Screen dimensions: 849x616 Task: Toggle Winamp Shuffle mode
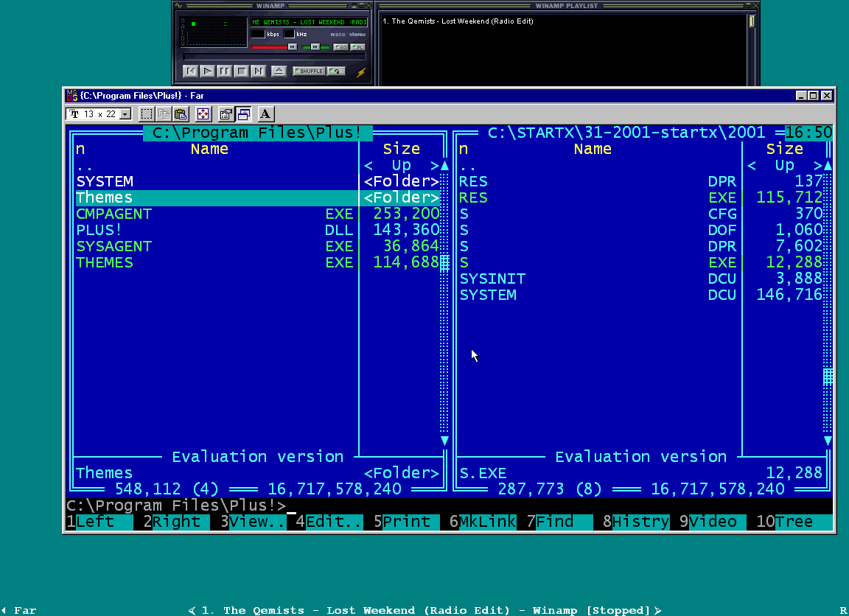coord(309,71)
